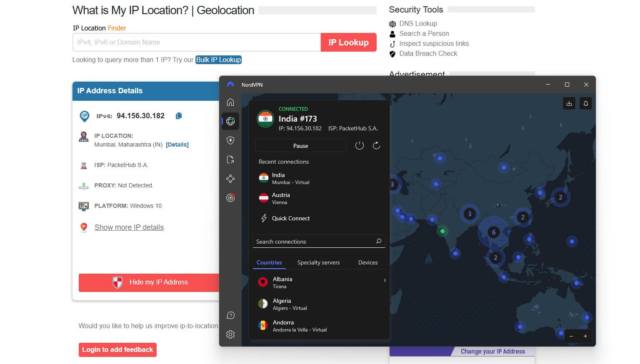The height and width of the screenshot is (364, 640).
Task: Select recent connection India Mumbai - Virtual
Action: (319, 178)
